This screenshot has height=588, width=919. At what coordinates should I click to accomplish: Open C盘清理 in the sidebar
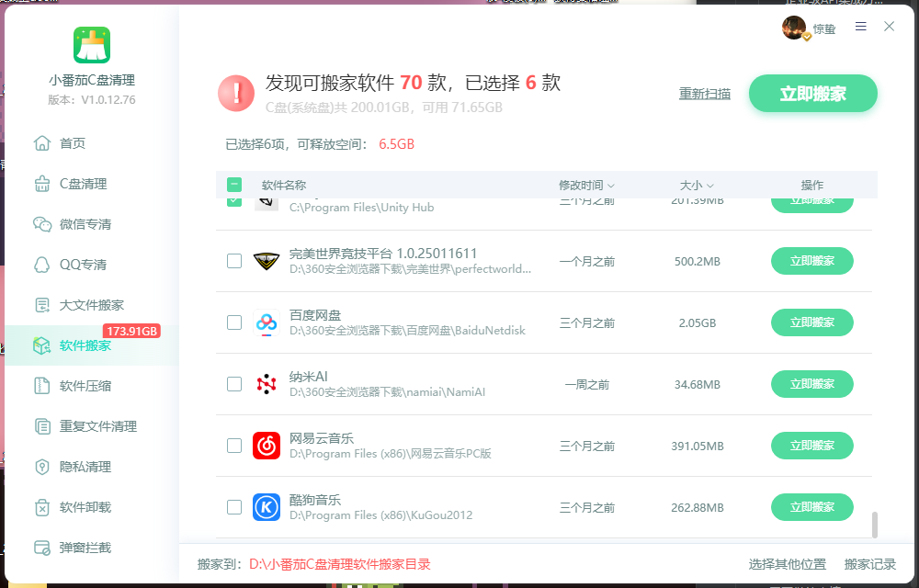click(x=92, y=184)
